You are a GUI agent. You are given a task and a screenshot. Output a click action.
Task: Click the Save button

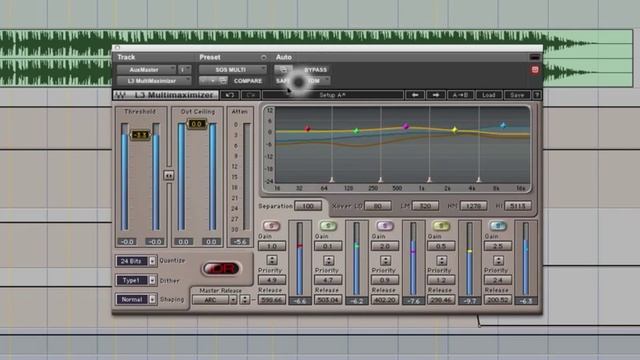(517, 95)
